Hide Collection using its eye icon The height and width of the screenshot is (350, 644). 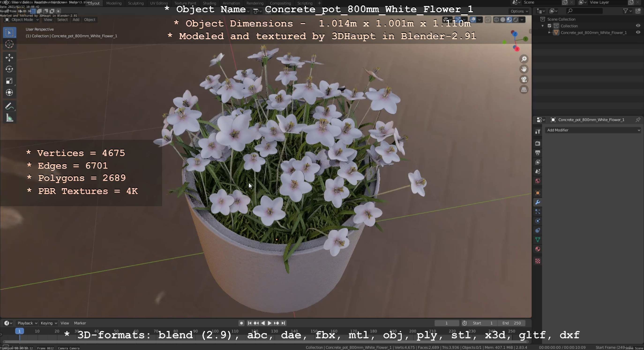[x=638, y=26]
